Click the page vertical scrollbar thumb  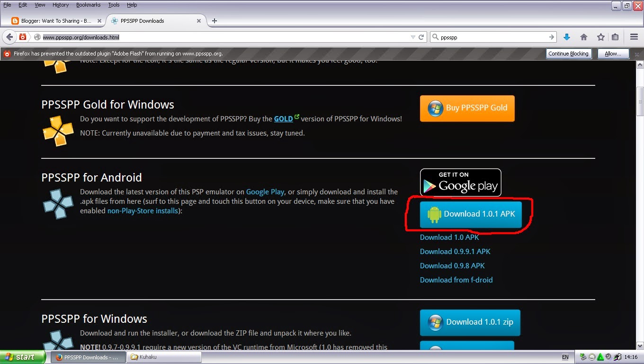(x=640, y=101)
